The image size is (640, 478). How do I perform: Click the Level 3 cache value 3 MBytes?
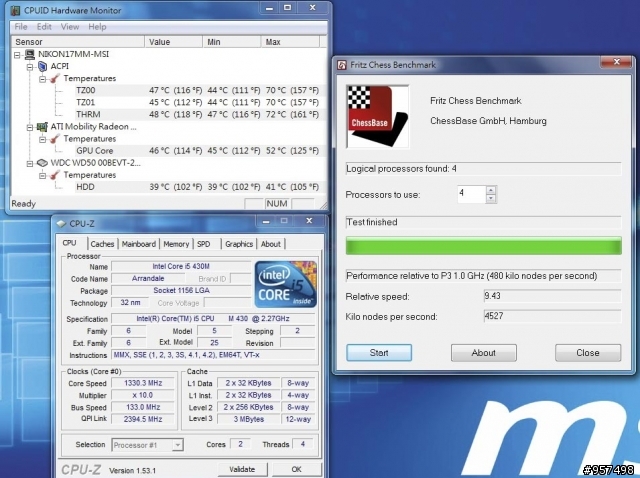coord(249,419)
